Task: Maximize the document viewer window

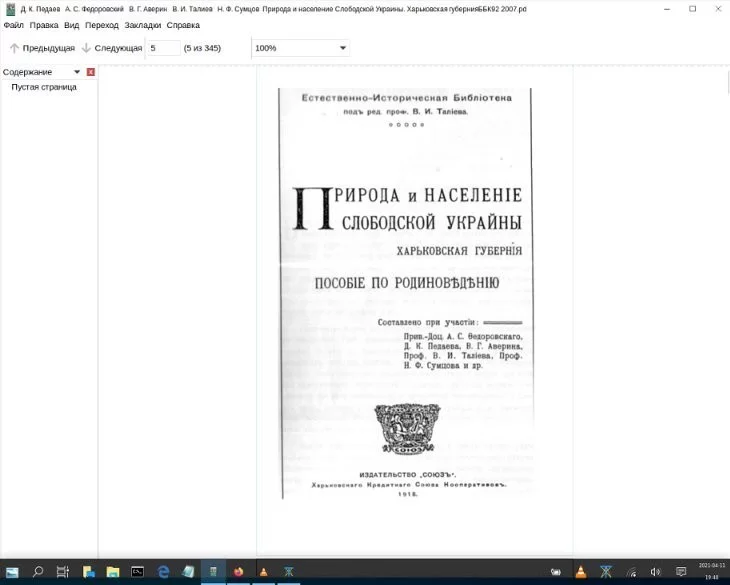Action: coord(693,9)
